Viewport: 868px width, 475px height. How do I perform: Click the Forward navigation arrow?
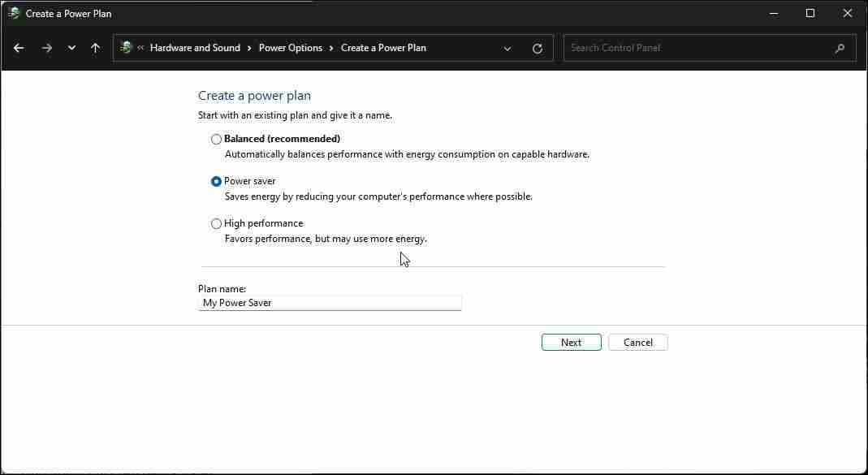46,48
